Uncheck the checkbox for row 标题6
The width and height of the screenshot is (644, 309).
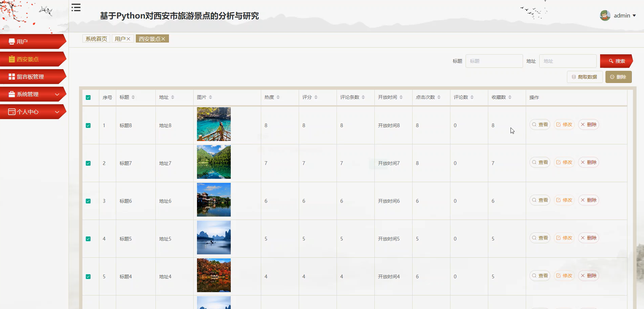coord(88,201)
